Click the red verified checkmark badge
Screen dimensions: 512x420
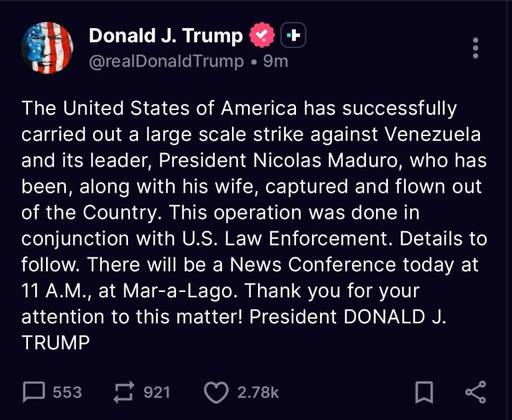click(261, 35)
